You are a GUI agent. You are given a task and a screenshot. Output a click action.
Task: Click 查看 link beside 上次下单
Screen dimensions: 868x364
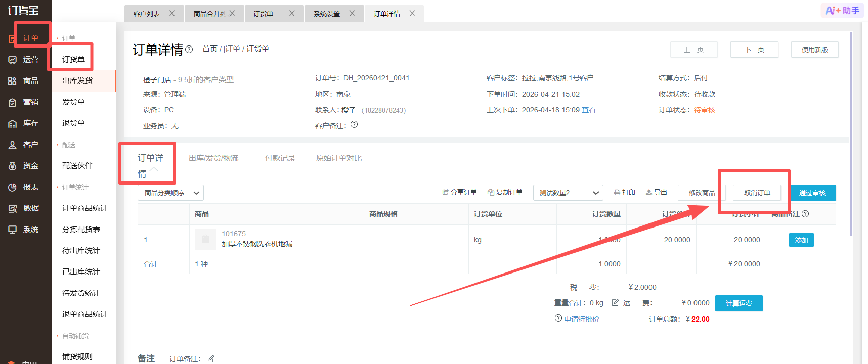pyautogui.click(x=589, y=110)
